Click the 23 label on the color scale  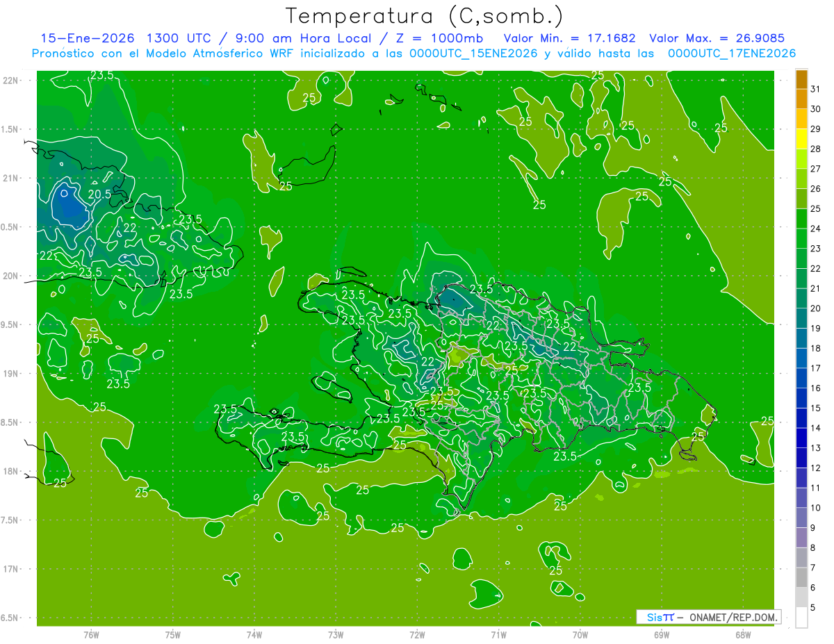816,248
